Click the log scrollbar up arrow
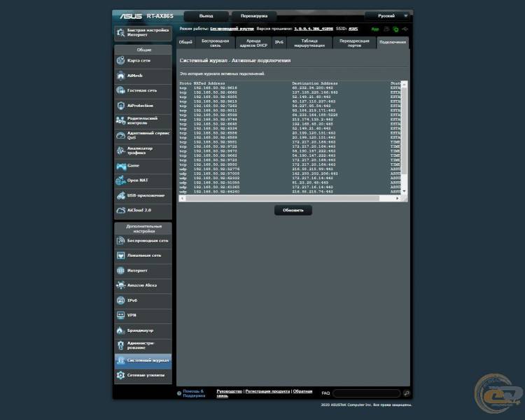The image size is (525, 420). (x=405, y=84)
